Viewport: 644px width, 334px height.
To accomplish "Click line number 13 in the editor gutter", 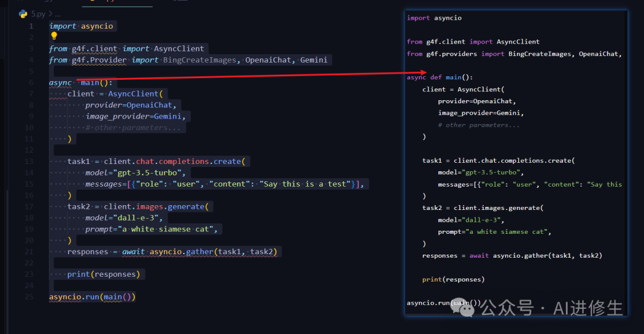I will 29,162.
